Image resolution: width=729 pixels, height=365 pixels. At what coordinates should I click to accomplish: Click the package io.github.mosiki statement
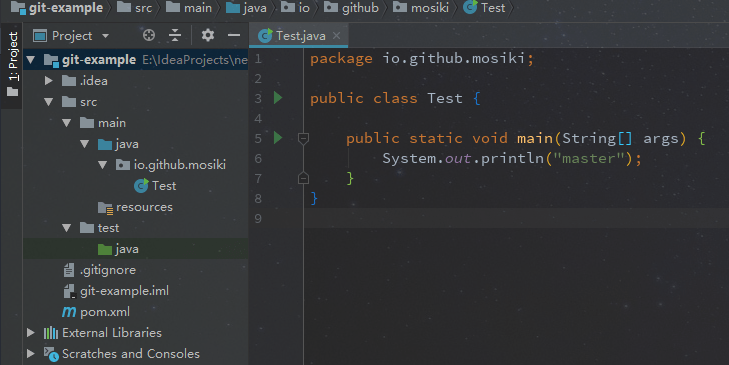[x=422, y=59]
